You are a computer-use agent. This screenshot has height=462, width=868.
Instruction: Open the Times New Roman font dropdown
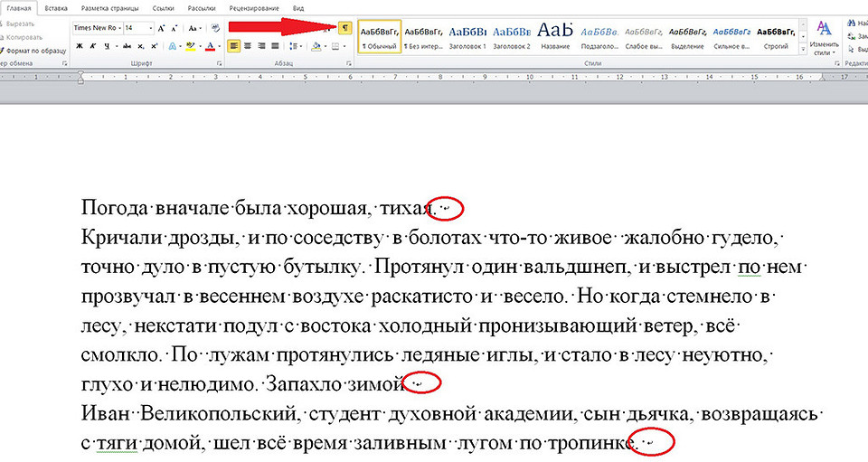[x=119, y=28]
